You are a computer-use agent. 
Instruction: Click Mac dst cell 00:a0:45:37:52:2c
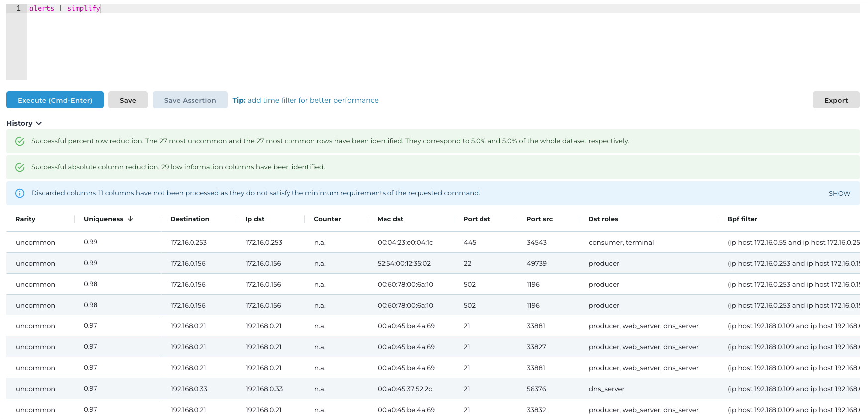404,389
